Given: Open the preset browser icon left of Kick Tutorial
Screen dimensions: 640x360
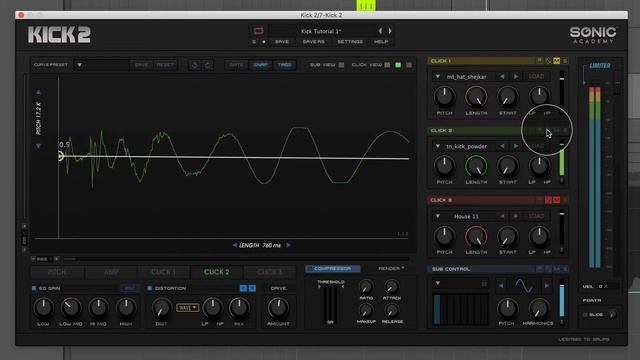Looking at the screenshot, I should coord(258,31).
